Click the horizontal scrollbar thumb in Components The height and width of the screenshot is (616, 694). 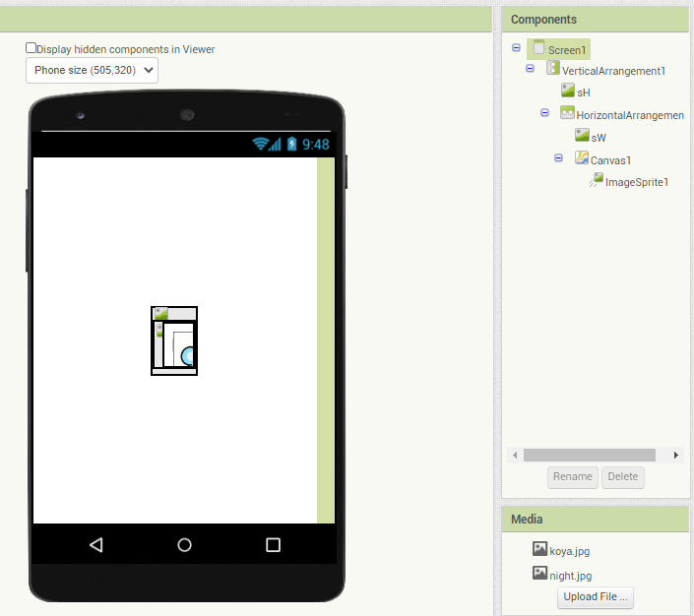pyautogui.click(x=590, y=456)
